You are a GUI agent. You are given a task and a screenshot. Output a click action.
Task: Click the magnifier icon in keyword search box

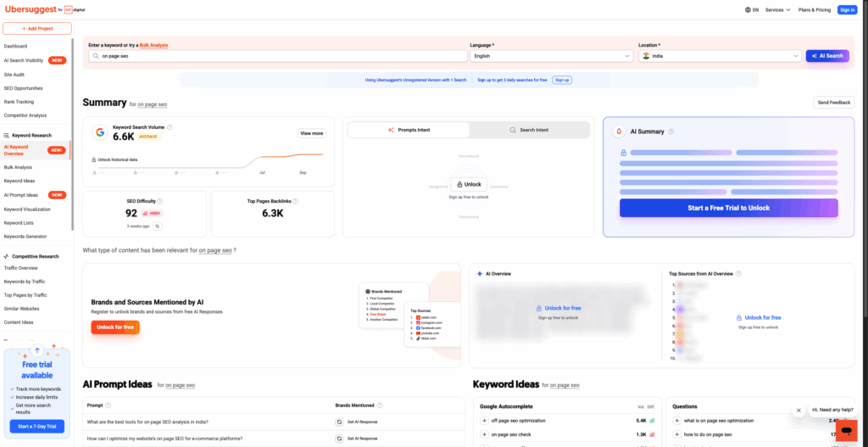coord(97,56)
